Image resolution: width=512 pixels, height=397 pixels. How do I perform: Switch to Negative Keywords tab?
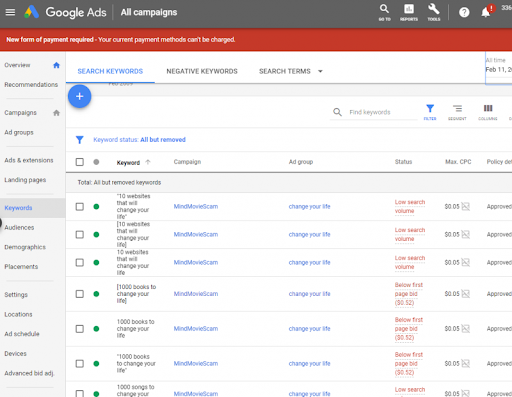coord(202,71)
